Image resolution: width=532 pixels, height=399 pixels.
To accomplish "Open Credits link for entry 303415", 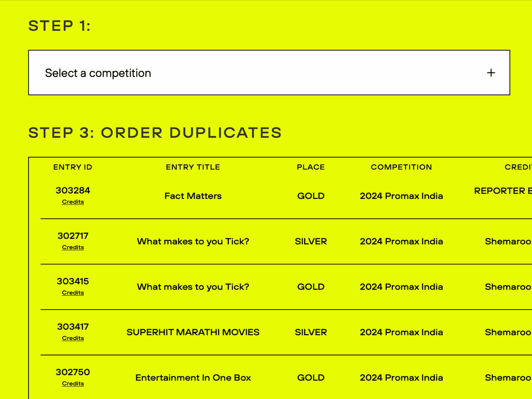I will click(73, 293).
